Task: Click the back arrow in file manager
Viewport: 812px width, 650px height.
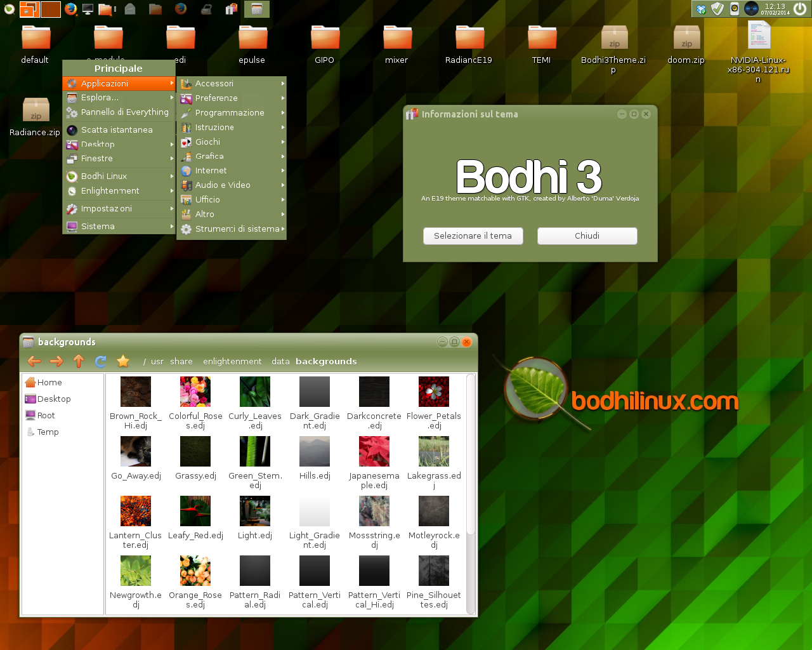Action: coord(34,361)
